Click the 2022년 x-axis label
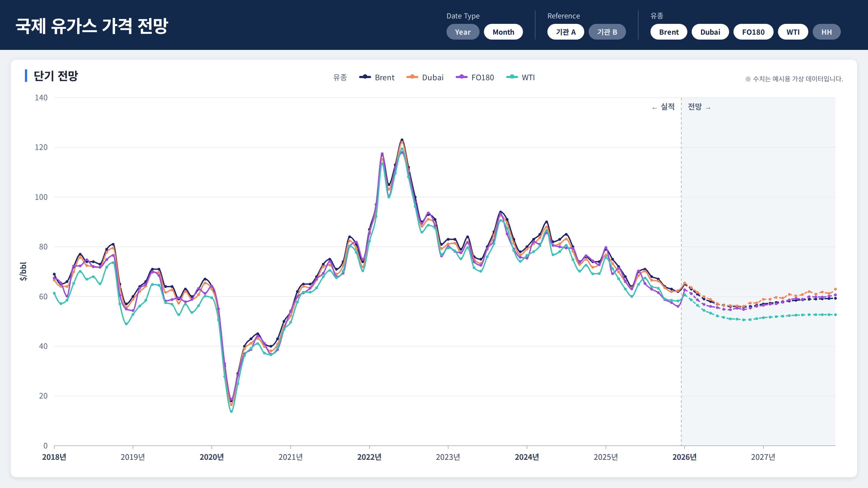This screenshot has width=868, height=488. coord(369,457)
